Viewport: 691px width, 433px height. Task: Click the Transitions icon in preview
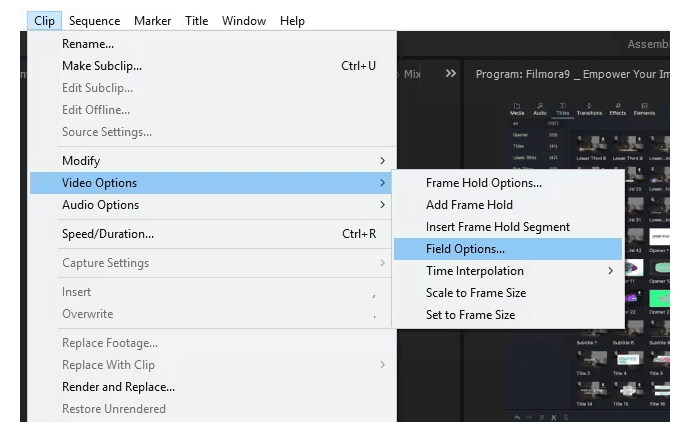click(x=589, y=108)
